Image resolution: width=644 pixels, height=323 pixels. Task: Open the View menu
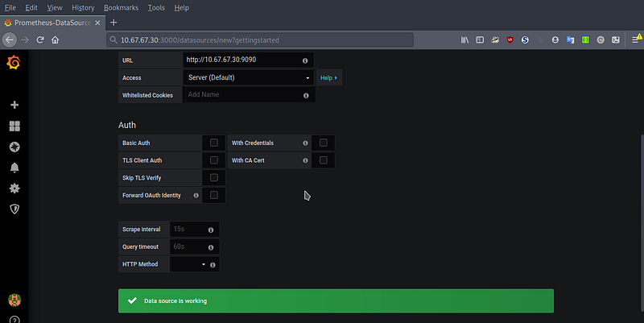coord(55,8)
